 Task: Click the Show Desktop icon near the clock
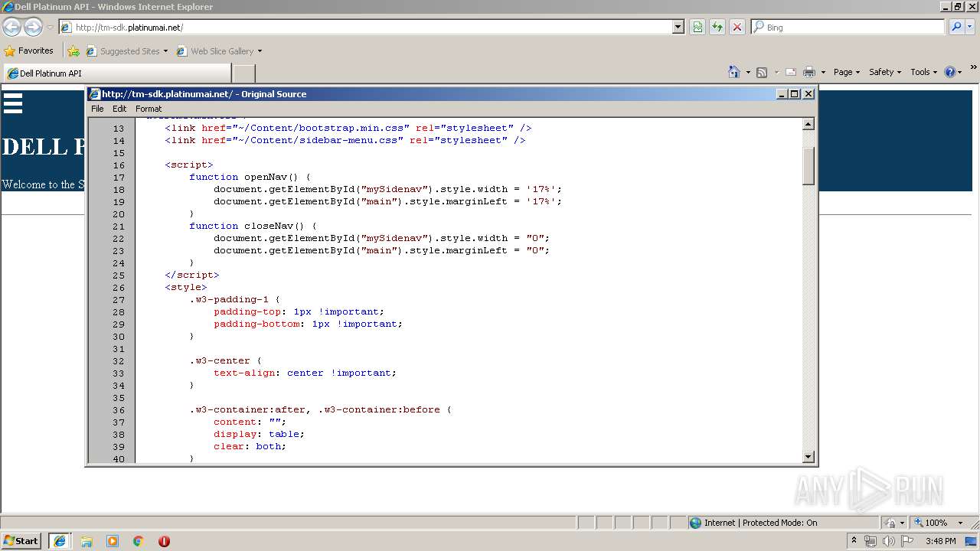point(971,541)
